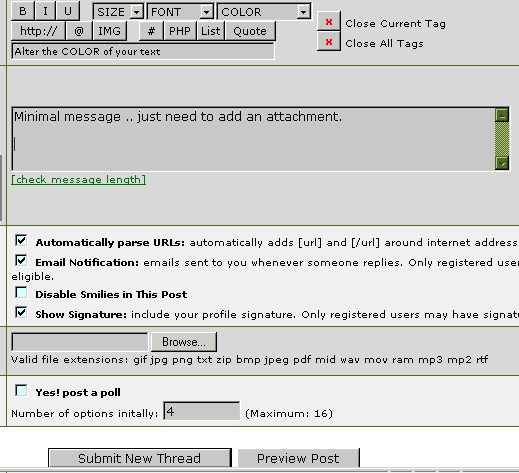This screenshot has height=473, width=519.
Task: Click the number of poll options field
Action: click(201, 411)
